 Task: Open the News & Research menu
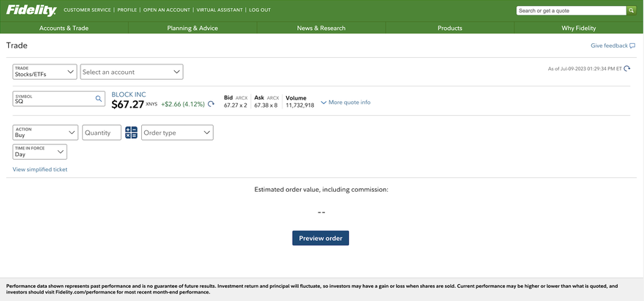click(x=321, y=28)
